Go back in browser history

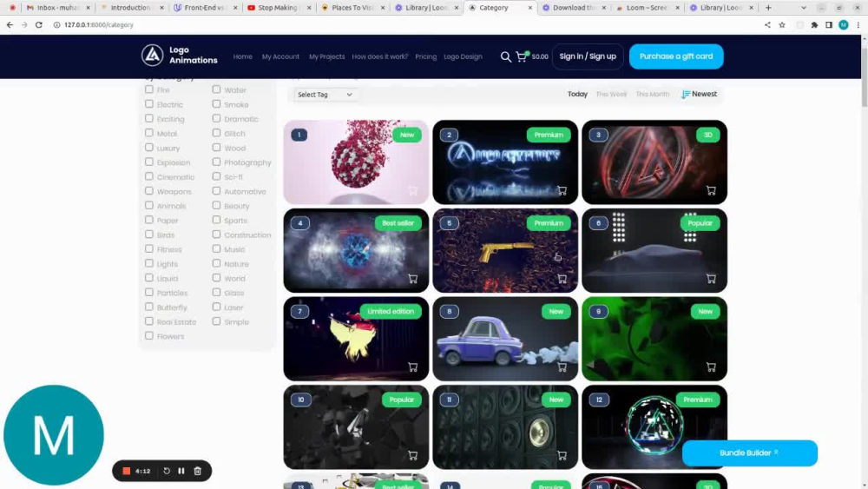point(10,25)
